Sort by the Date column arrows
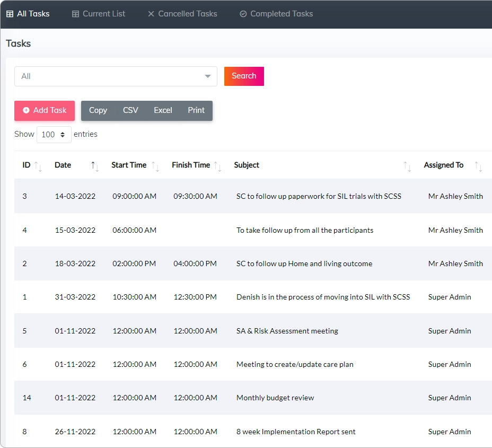Screen dimensions: 492x448 click(95, 166)
